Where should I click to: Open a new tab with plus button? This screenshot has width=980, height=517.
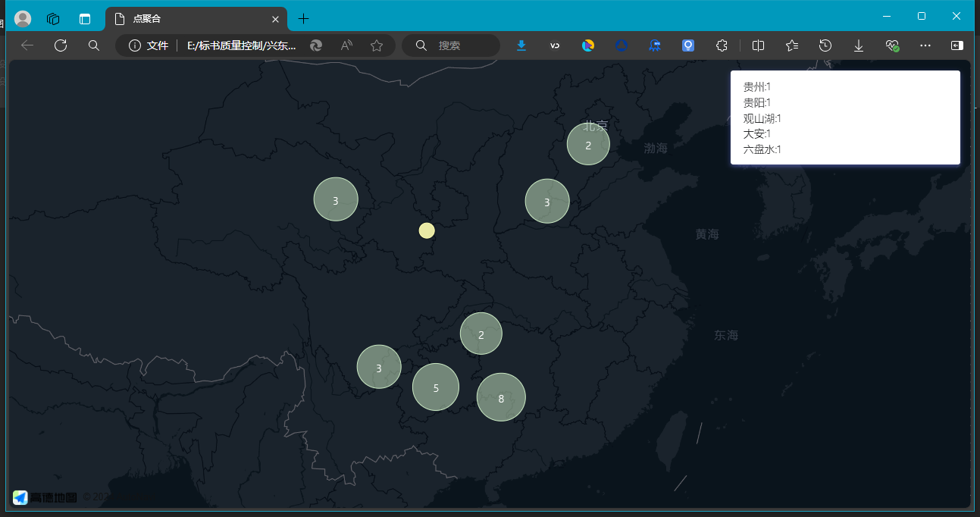(303, 19)
